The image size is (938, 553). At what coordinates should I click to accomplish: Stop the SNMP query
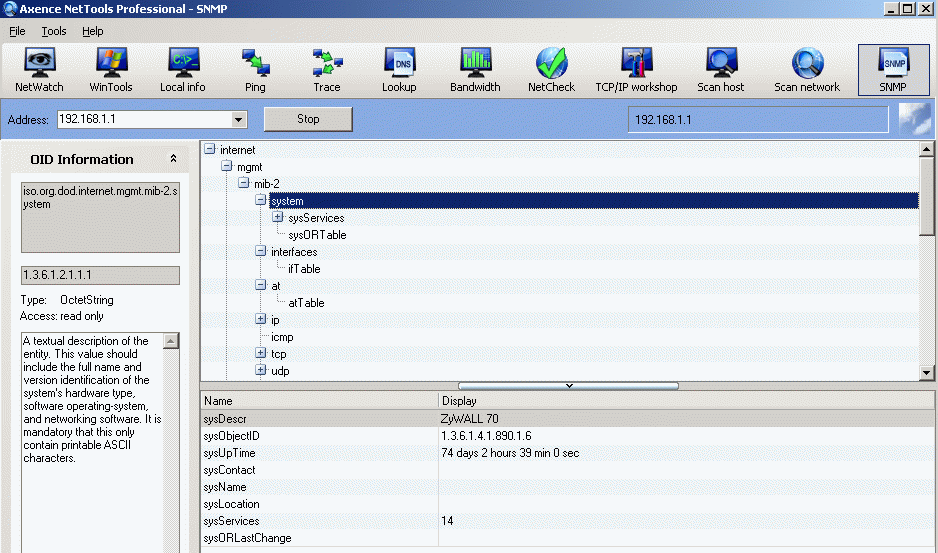click(x=308, y=119)
